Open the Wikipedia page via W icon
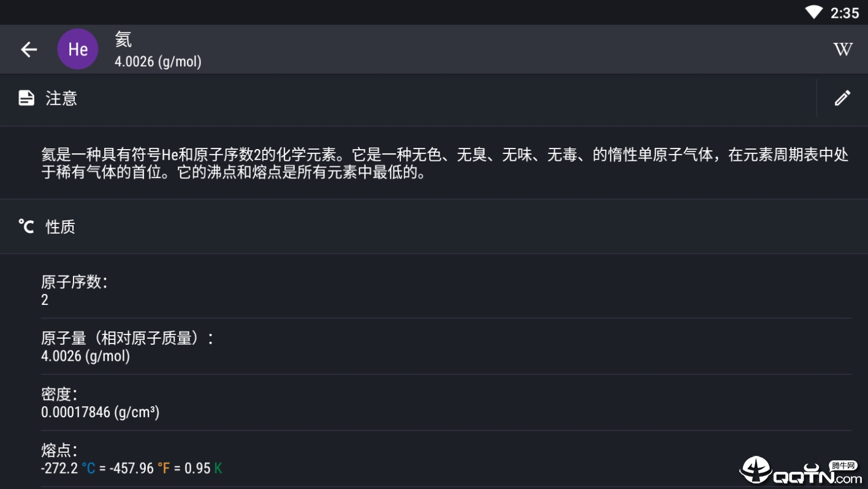The width and height of the screenshot is (868, 489). pyautogui.click(x=843, y=50)
